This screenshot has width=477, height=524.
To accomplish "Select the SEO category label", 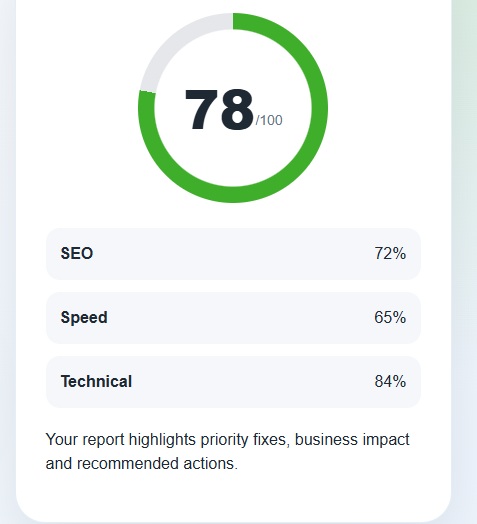I will point(77,253).
